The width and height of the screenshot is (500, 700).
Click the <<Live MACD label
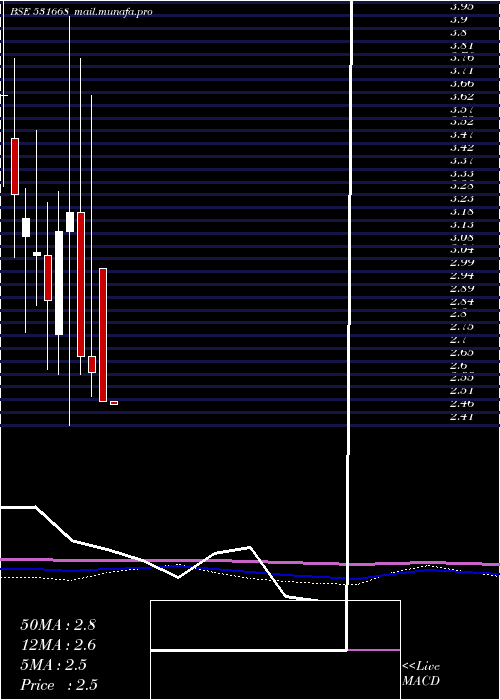click(421, 673)
